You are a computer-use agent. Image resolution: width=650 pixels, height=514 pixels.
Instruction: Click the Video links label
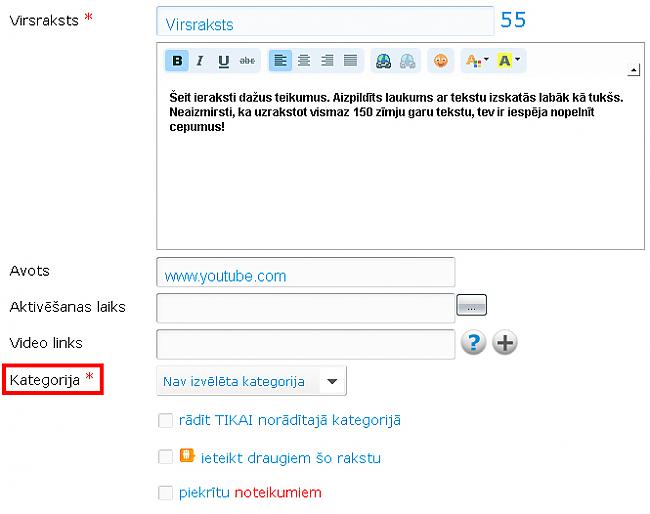point(46,343)
